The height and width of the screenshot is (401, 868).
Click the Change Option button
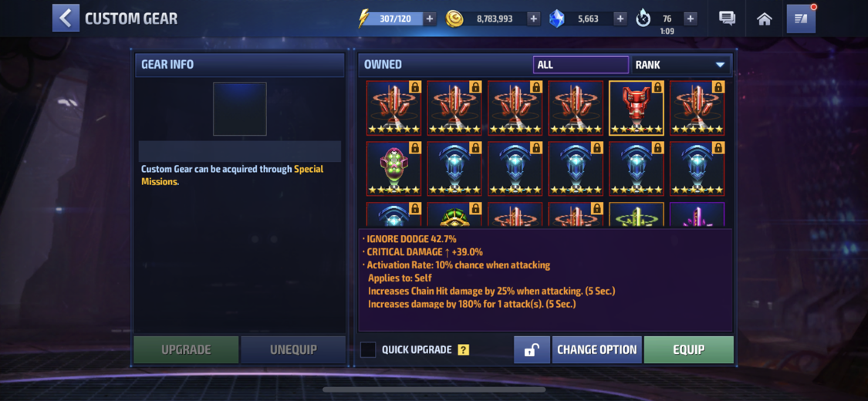596,349
